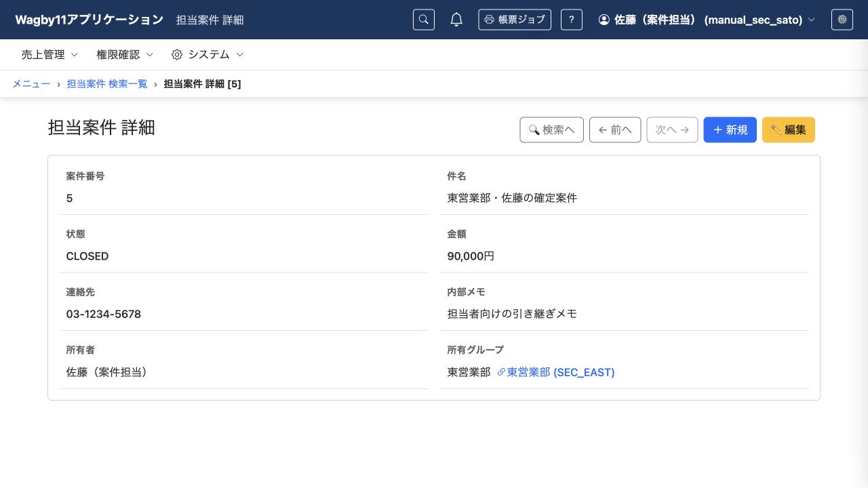Image resolution: width=868 pixels, height=488 pixels.
Task: Click the 所有者 value 佐藤（案件担当）
Action: point(107,372)
